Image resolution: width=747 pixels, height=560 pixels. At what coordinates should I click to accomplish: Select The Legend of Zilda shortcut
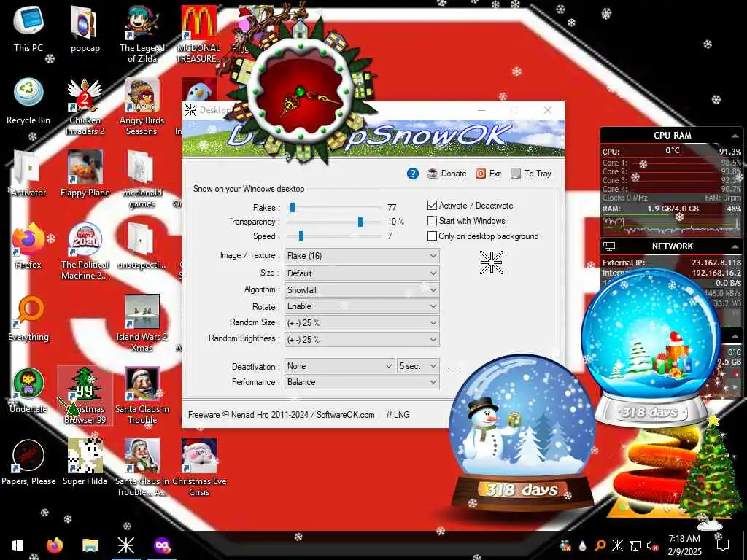(x=142, y=34)
